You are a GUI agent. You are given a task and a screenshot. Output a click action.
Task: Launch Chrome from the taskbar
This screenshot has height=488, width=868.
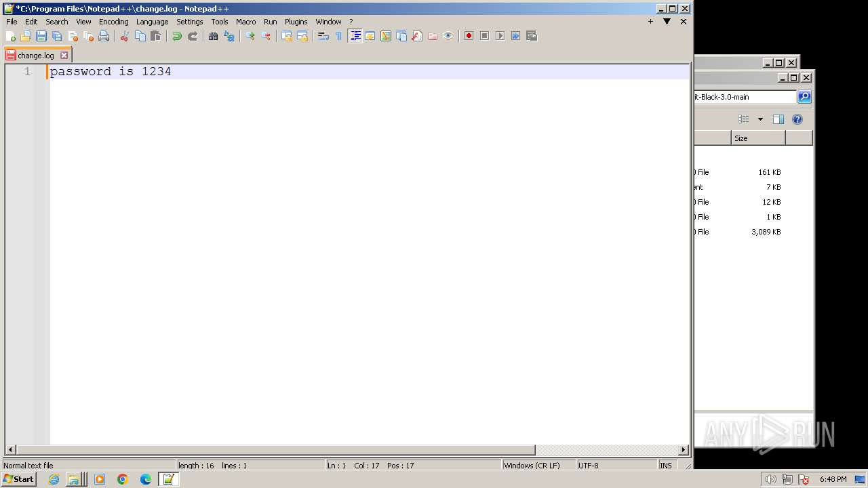[123, 479]
